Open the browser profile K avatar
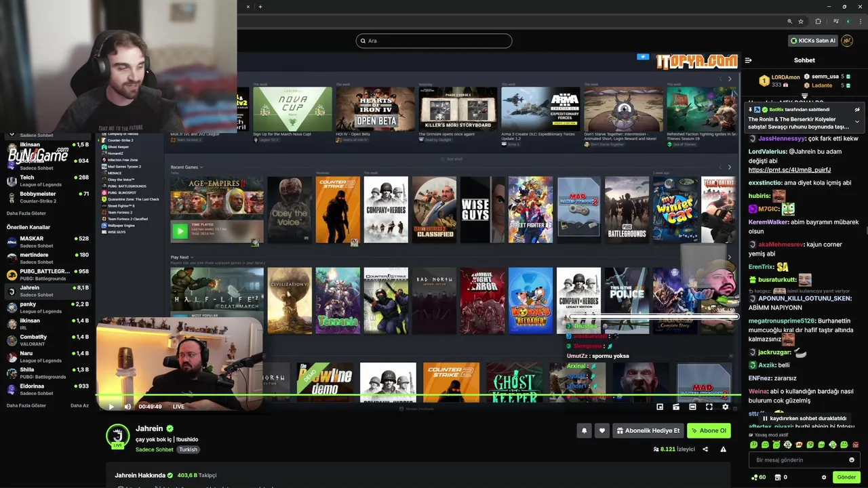 tap(848, 22)
